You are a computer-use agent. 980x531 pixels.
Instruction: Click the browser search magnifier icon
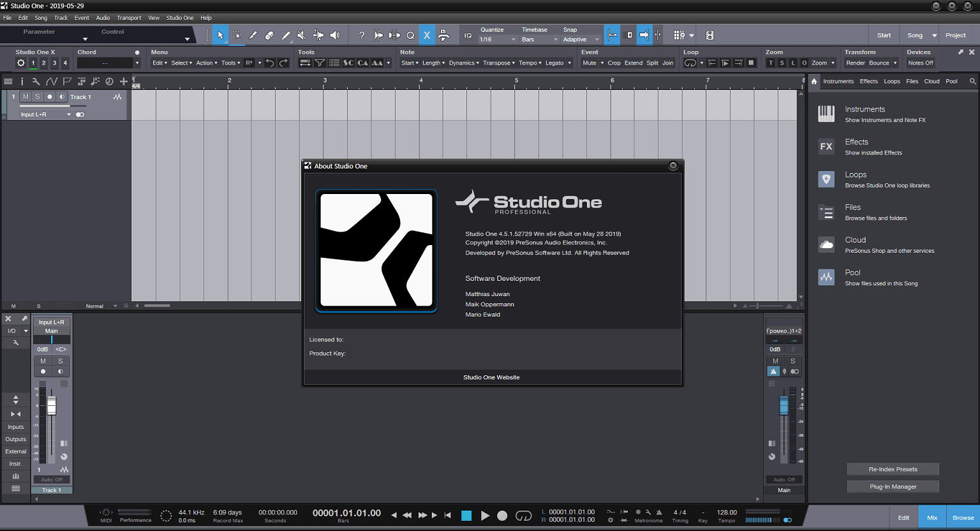tap(972, 81)
